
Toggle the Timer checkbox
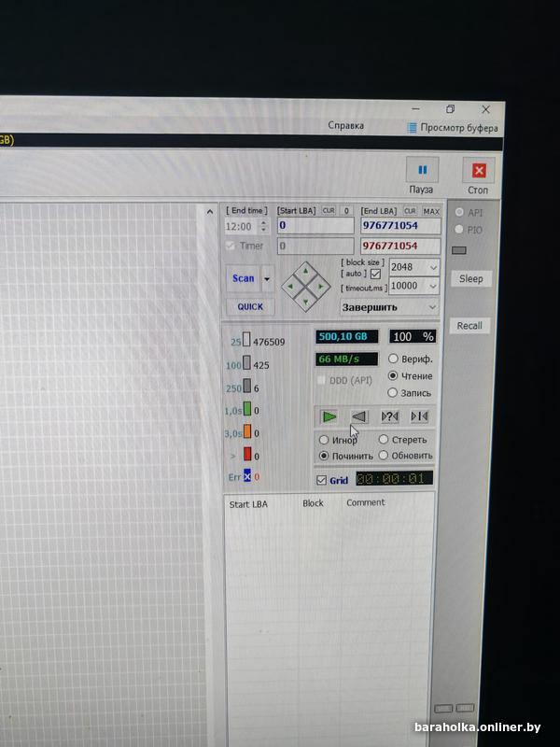pyautogui.click(x=231, y=246)
